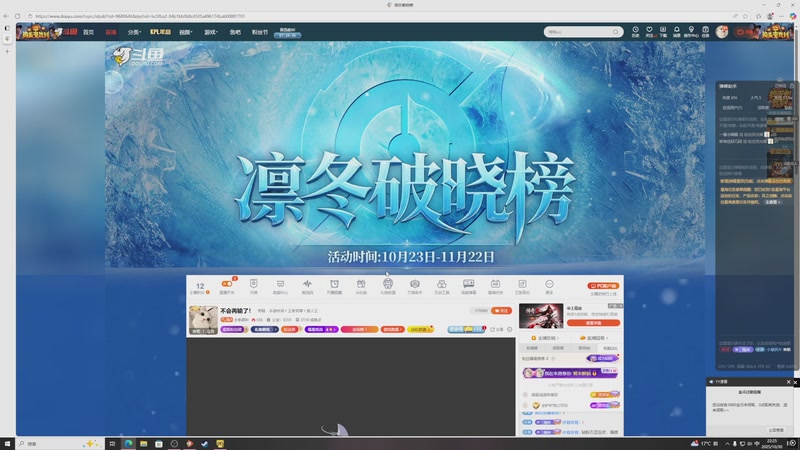Screen dimensions: 800x450
Task: Open the streamer video link with chevron
Action: [545, 338]
